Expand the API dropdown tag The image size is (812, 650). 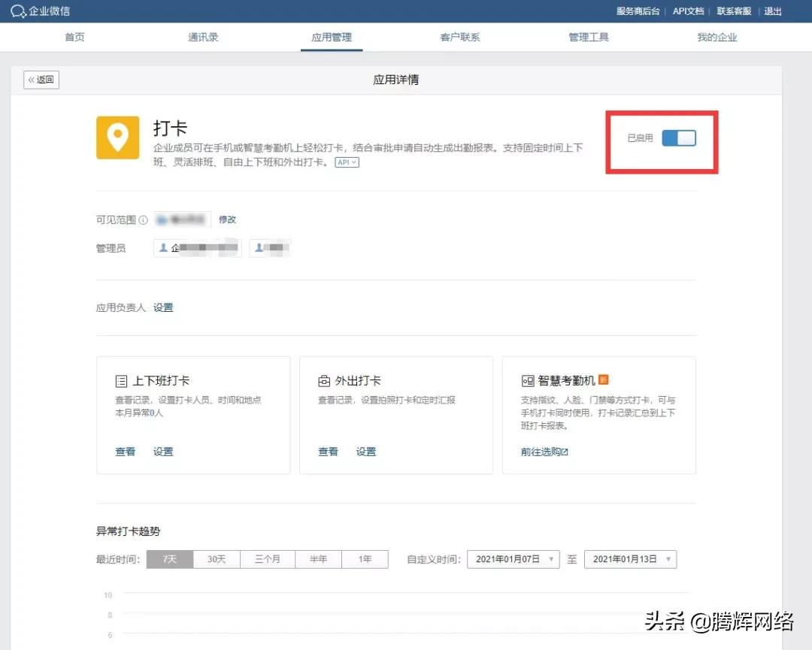(347, 162)
